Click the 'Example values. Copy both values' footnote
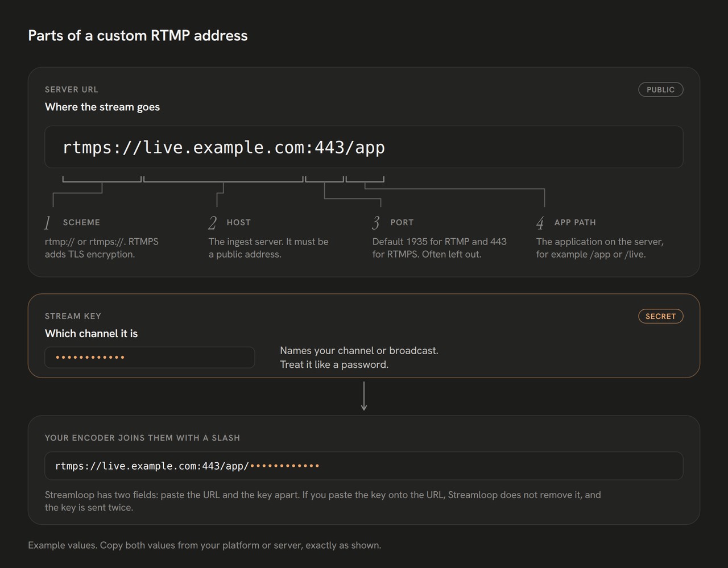728x568 pixels. [x=205, y=545]
